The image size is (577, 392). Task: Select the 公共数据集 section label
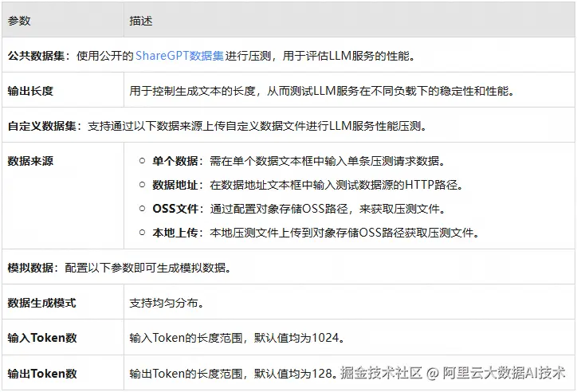click(36, 56)
